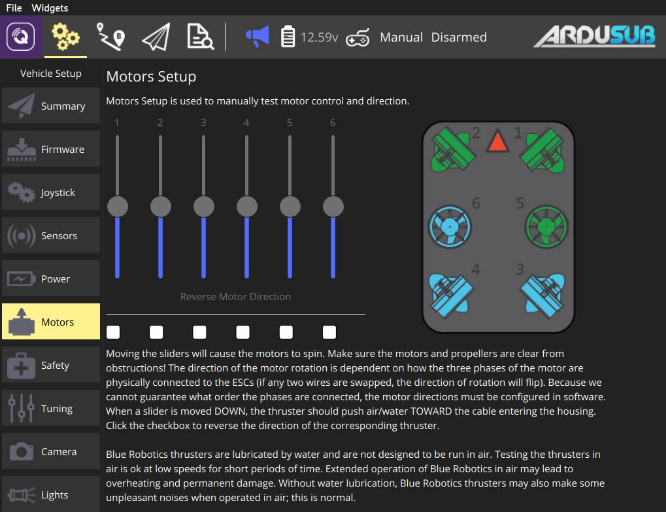Open the Plan view waypoint icon

110,37
